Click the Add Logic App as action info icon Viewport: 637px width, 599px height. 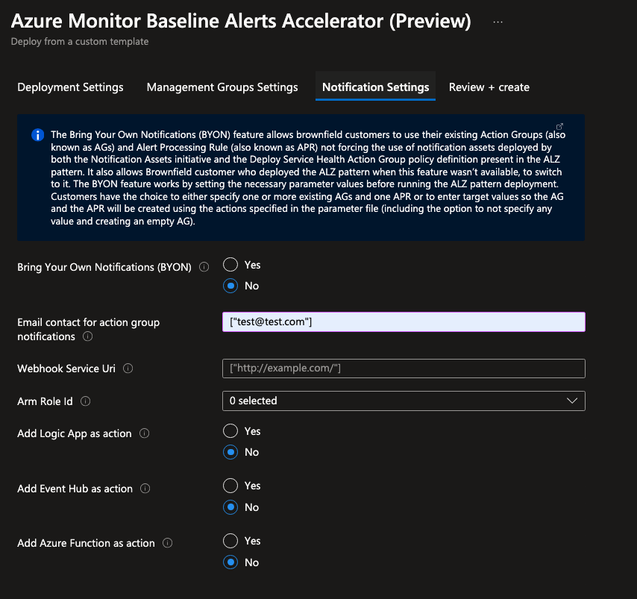(144, 434)
